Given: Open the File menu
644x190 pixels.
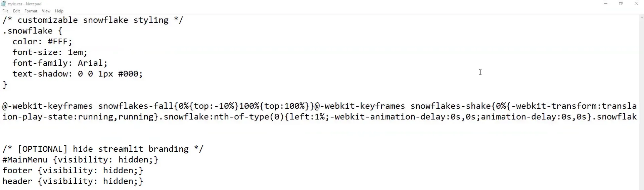Looking at the screenshot, I should 5,11.
